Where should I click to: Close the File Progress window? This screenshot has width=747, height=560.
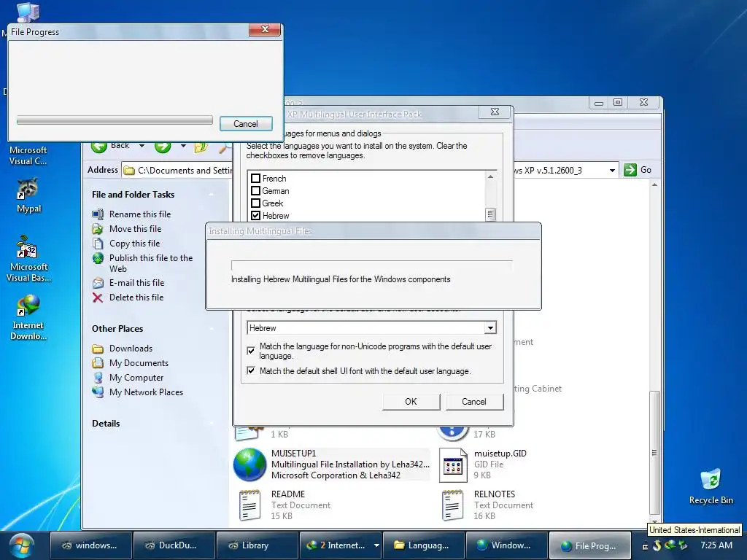[265, 29]
